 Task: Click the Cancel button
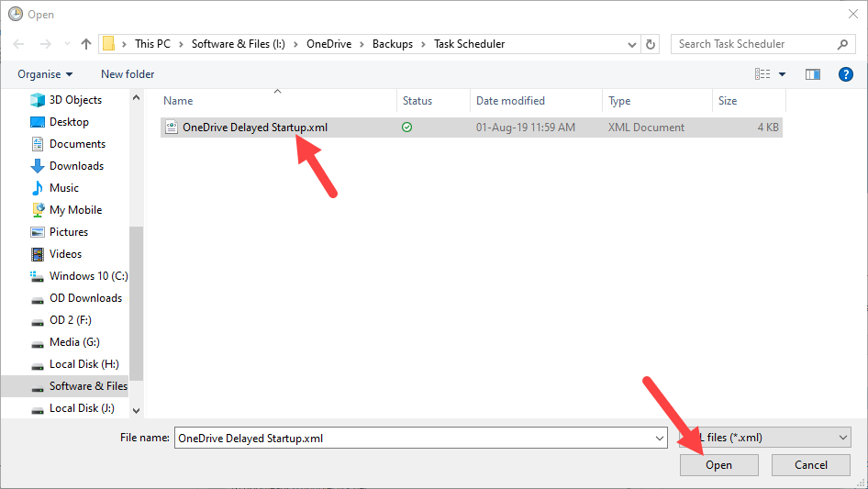(811, 465)
